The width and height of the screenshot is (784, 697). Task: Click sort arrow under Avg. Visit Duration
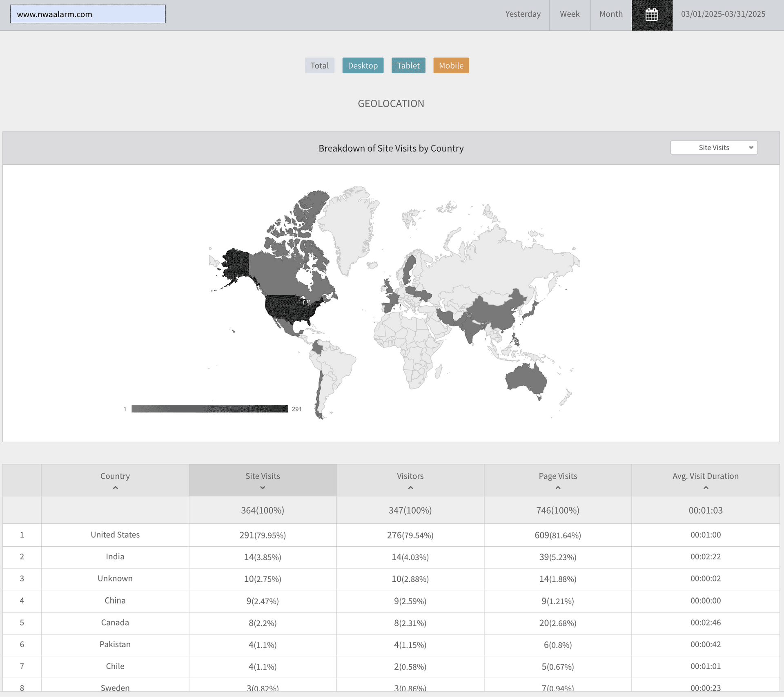(706, 488)
